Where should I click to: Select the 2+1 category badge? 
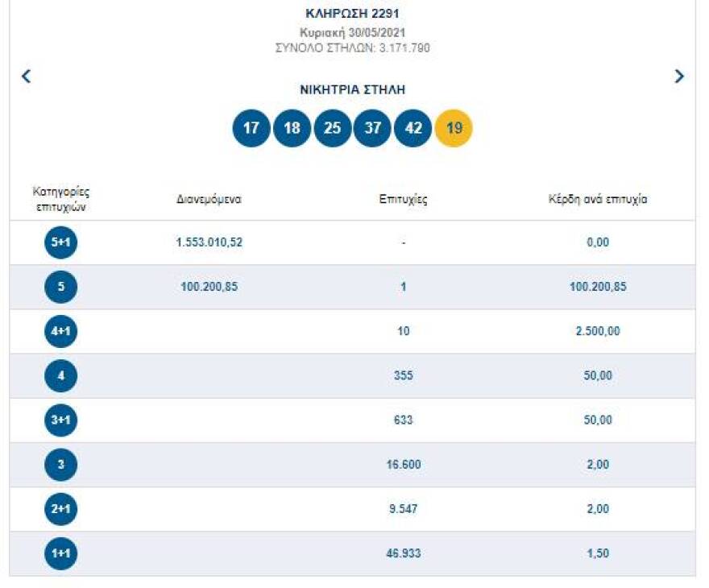60,509
